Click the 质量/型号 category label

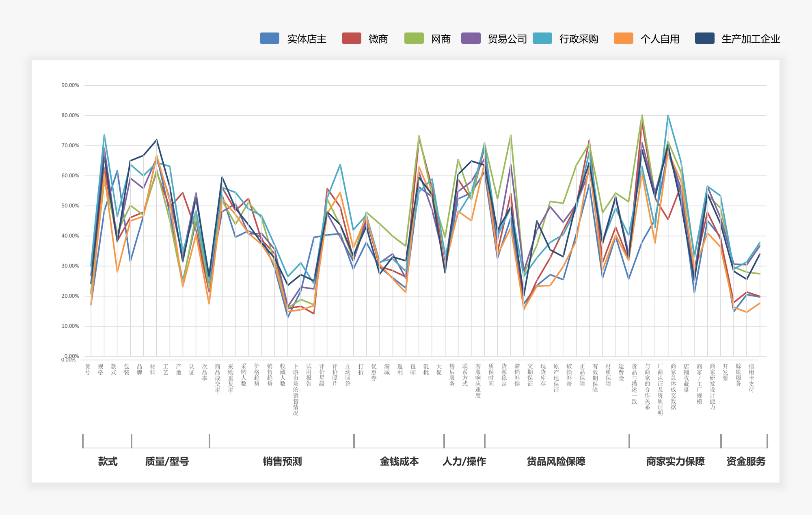[167, 461]
